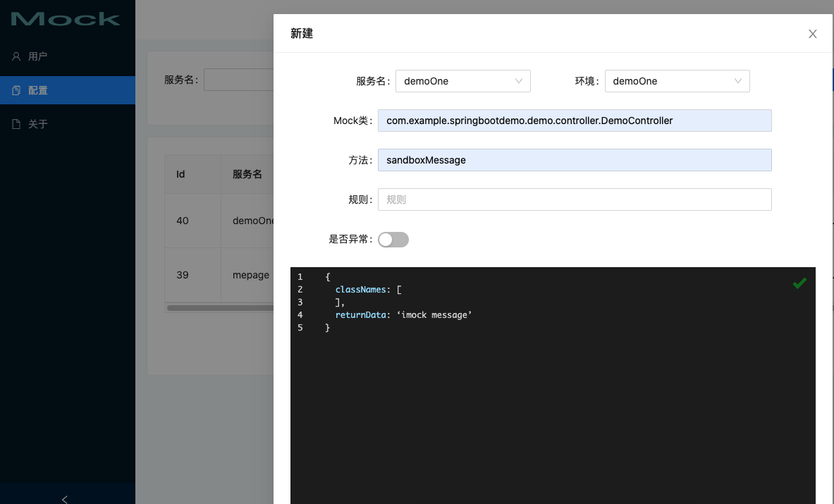Click the 服务名 dropdown chevron arrow

519,81
